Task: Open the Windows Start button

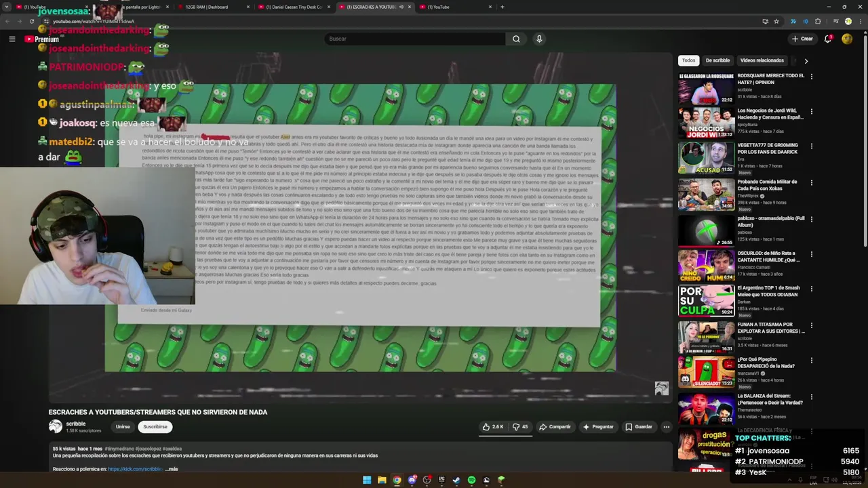Action: click(367, 480)
